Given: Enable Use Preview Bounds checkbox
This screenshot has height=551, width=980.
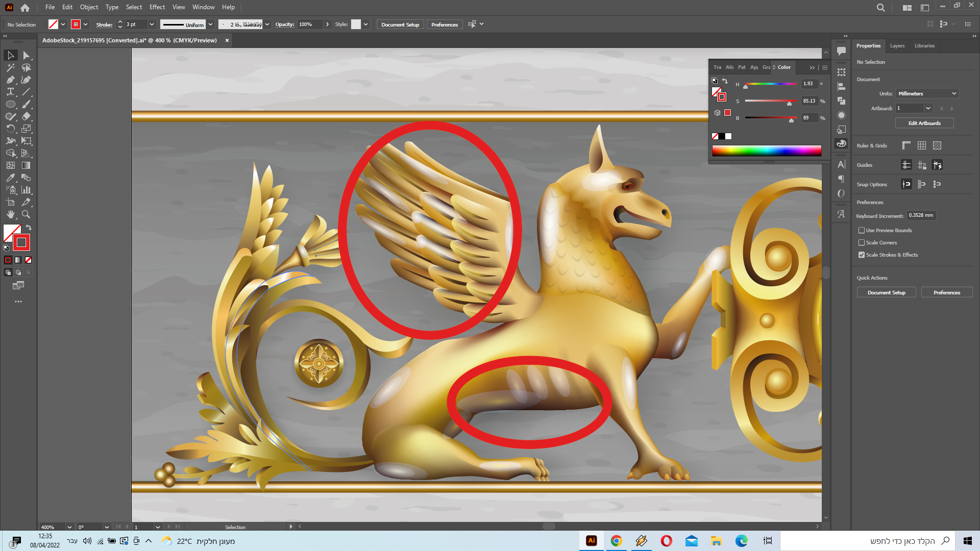Looking at the screenshot, I should click(862, 231).
